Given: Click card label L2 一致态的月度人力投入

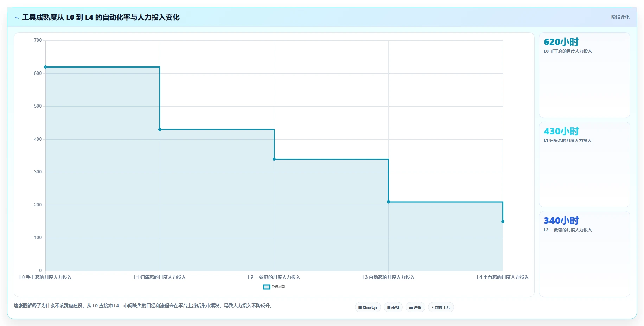Looking at the screenshot, I should (568, 230).
